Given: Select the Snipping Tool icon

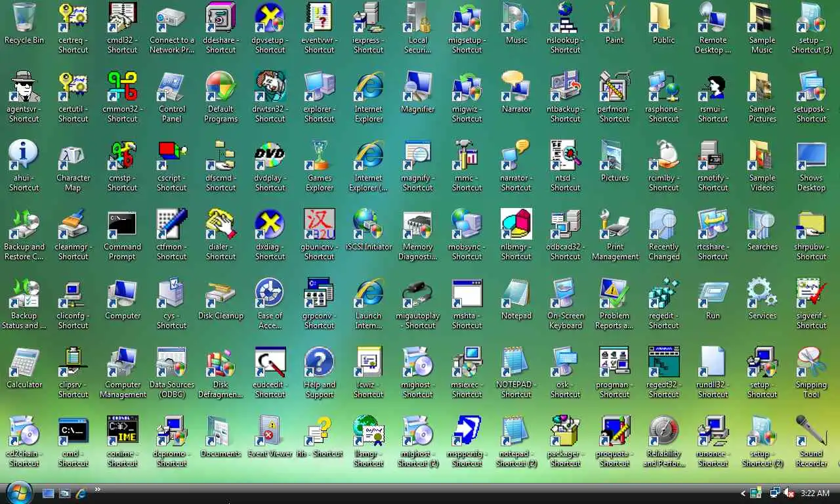Looking at the screenshot, I should pos(812,362).
